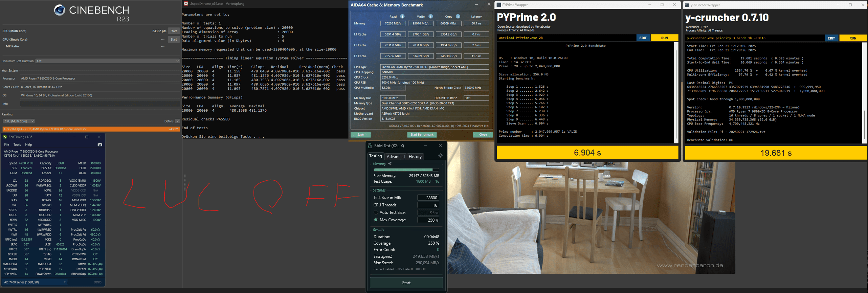Click the PYPrime Wrapper title icon

coord(498,5)
